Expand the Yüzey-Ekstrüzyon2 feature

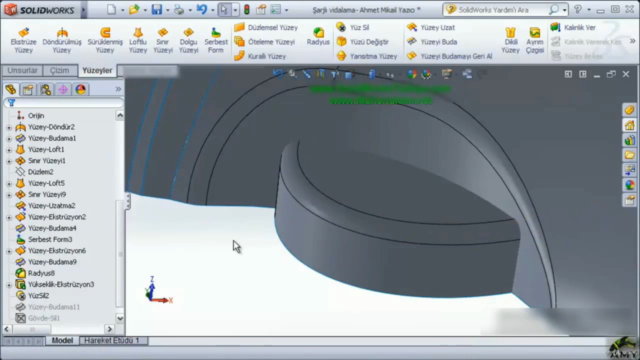point(9,218)
